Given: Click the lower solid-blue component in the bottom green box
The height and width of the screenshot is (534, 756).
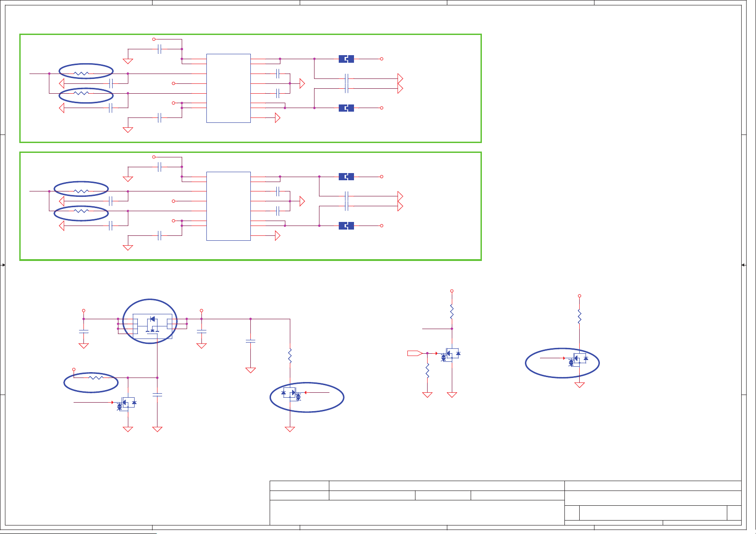Looking at the screenshot, I should click(x=346, y=226).
